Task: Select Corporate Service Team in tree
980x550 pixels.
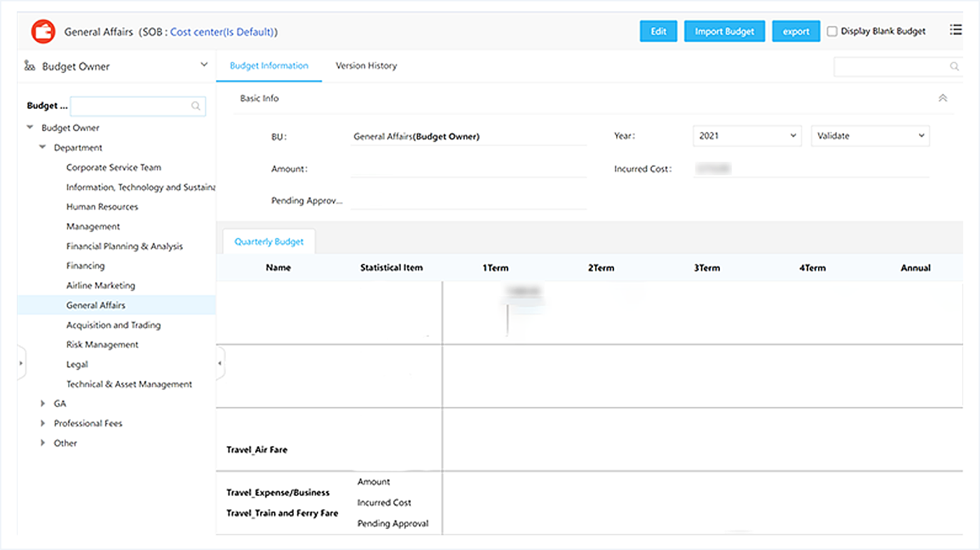Action: click(x=114, y=168)
